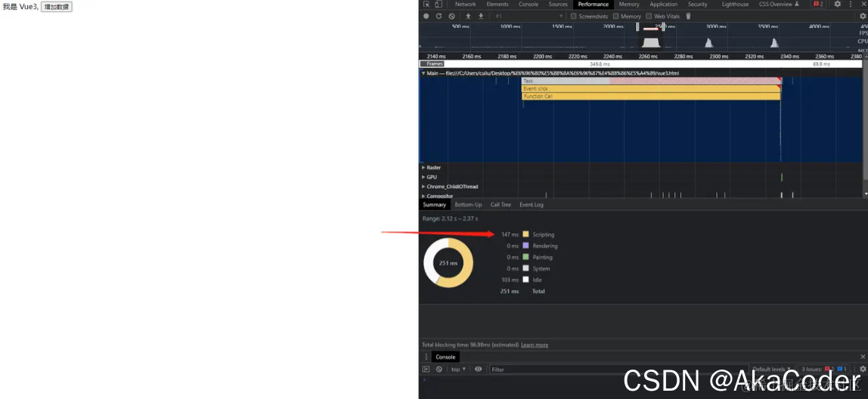Open the top context dropdown in console
Image resolution: width=868 pixels, height=399 pixels.
(x=458, y=369)
